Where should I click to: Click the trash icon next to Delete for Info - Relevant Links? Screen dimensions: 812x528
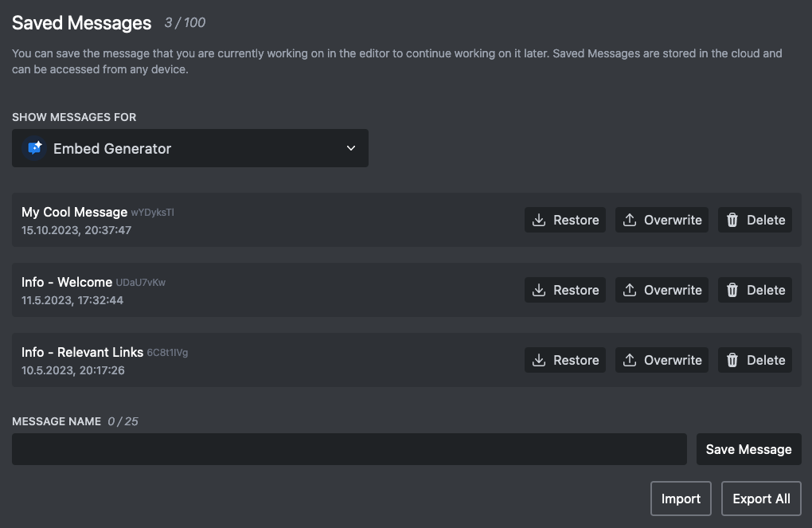tap(732, 360)
